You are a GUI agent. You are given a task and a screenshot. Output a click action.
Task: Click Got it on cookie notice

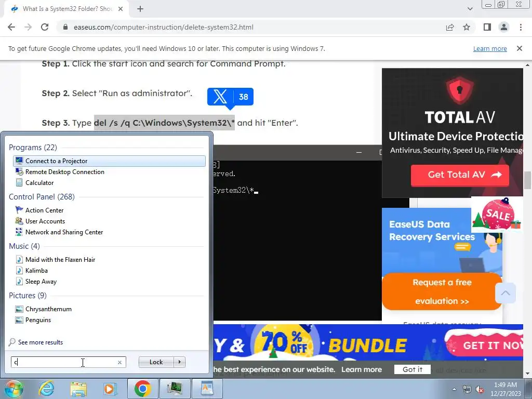(x=412, y=369)
